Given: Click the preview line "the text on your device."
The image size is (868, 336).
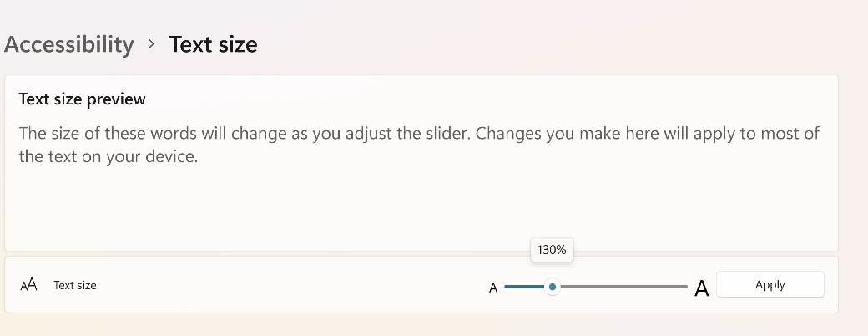Looking at the screenshot, I should click(x=108, y=156).
